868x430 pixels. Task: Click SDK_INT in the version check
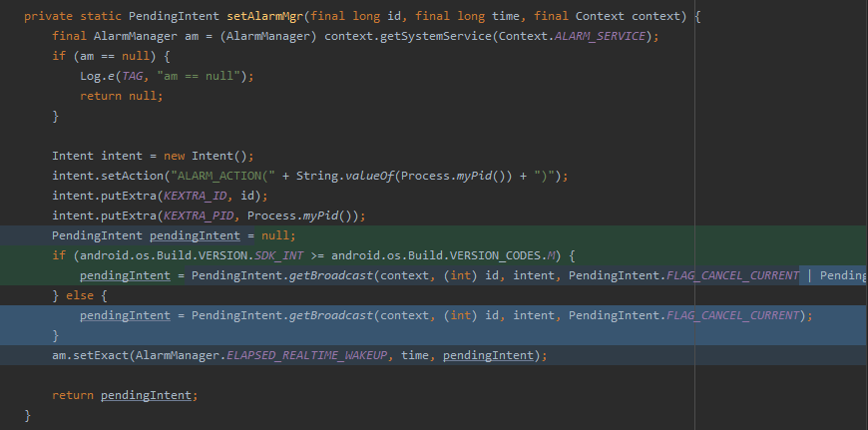[x=279, y=255]
